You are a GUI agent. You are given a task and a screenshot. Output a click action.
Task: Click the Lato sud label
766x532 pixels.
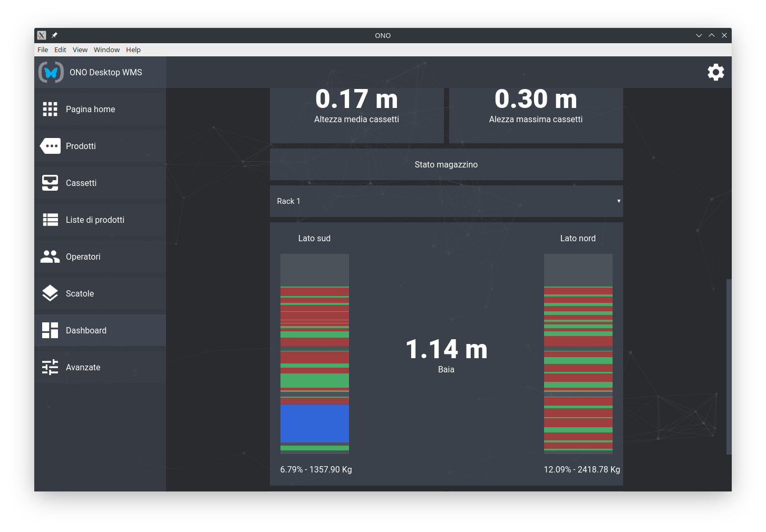coord(314,238)
